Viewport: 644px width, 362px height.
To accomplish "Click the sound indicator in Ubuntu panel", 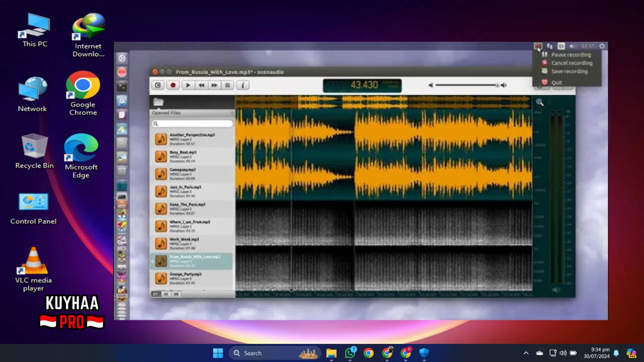I will (x=572, y=46).
